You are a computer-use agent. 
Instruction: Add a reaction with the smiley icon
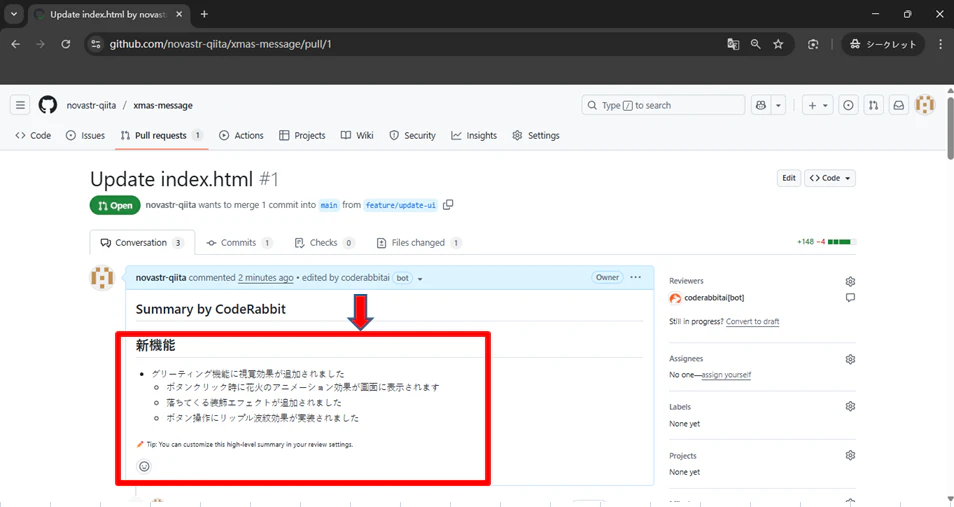pyautogui.click(x=144, y=466)
